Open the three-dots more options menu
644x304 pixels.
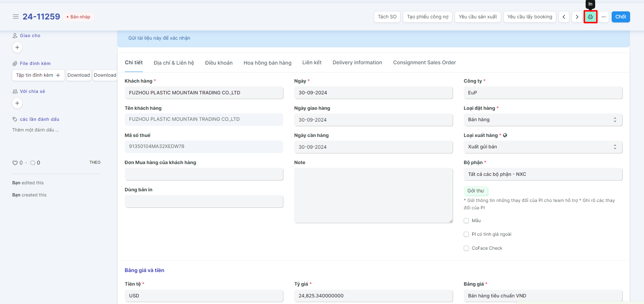click(x=604, y=17)
